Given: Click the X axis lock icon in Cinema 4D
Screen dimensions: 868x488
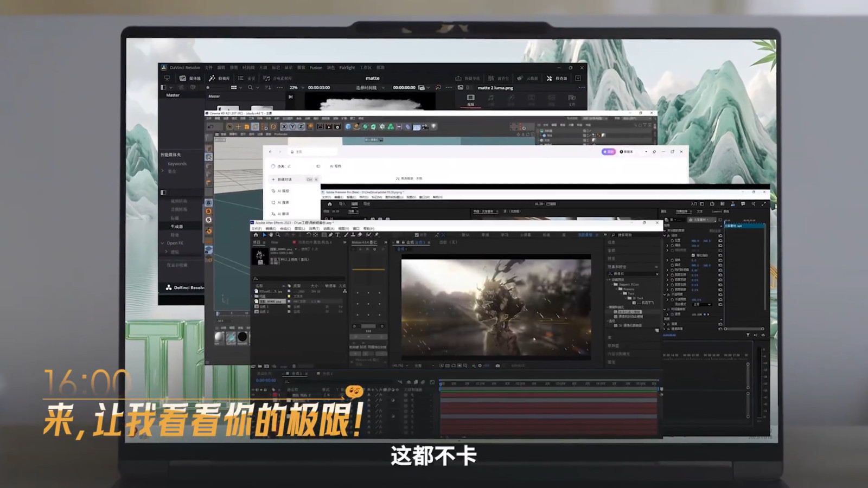Looking at the screenshot, I should pos(284,127).
